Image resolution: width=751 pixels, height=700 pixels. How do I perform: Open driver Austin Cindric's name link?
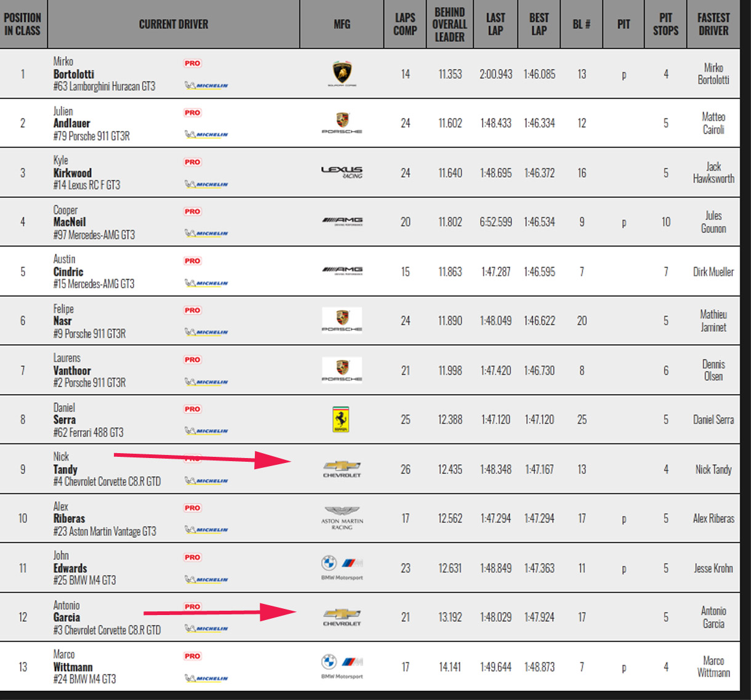pyautogui.click(x=68, y=272)
